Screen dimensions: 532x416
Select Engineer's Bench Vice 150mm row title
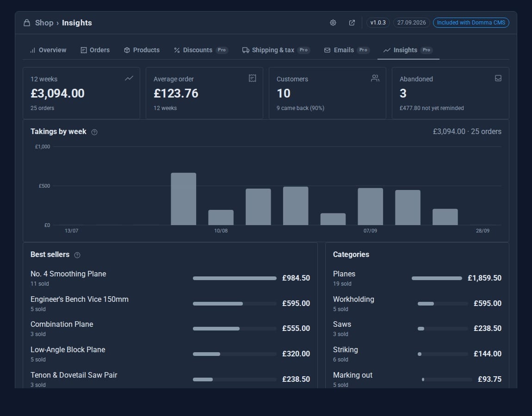pos(80,300)
